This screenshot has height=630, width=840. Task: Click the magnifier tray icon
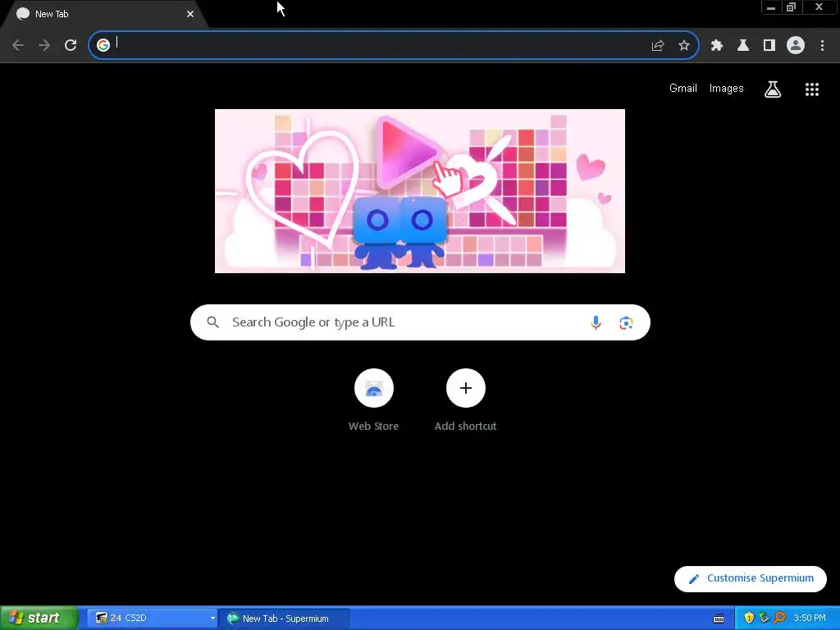click(779, 619)
